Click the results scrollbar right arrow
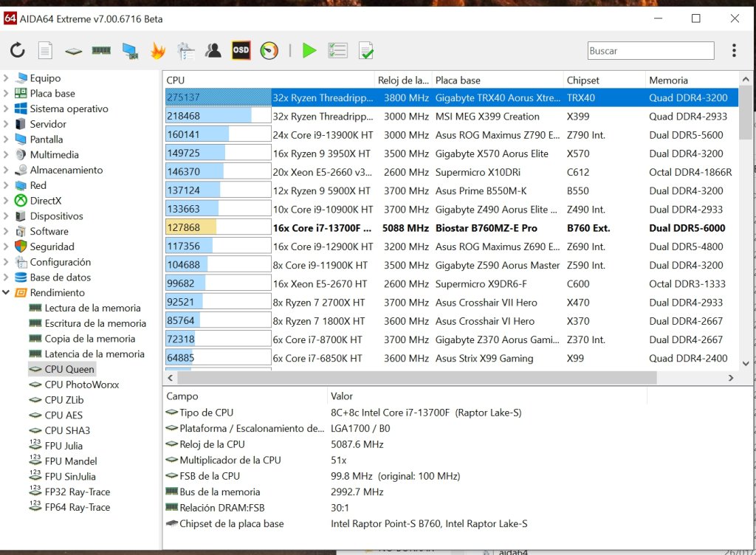This screenshot has height=555, width=756. (731, 378)
